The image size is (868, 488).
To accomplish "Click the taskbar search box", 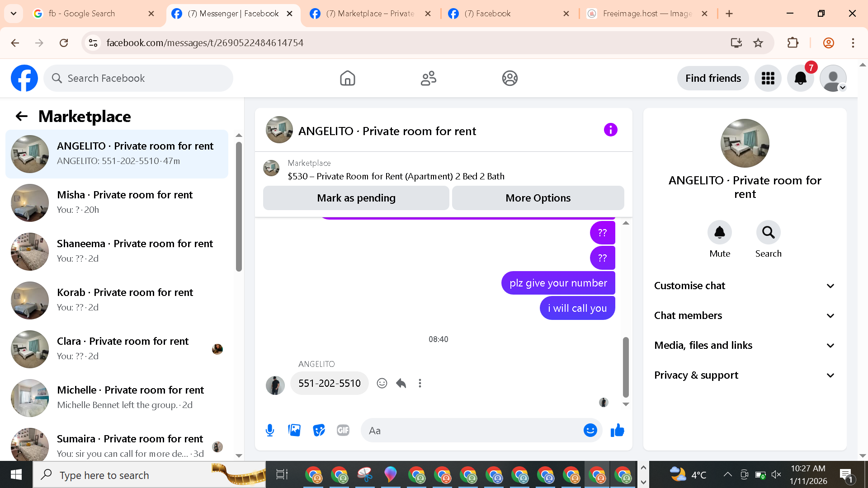I will pyautogui.click(x=149, y=474).
